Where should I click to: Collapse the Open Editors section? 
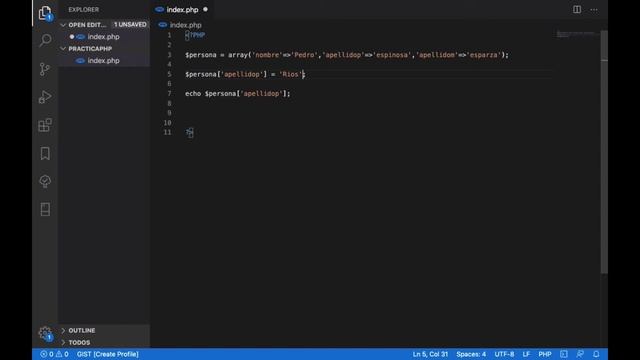[x=63, y=25]
